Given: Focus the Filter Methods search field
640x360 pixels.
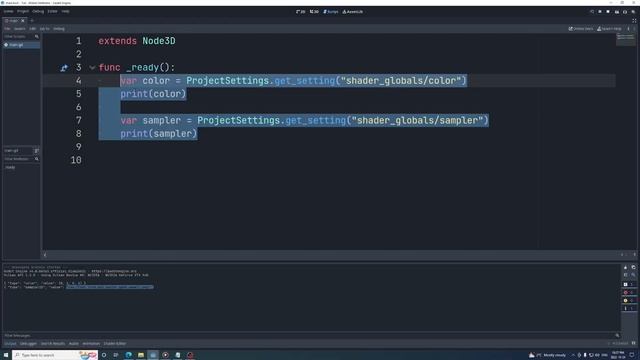Looking at the screenshot, I should tap(21, 159).
